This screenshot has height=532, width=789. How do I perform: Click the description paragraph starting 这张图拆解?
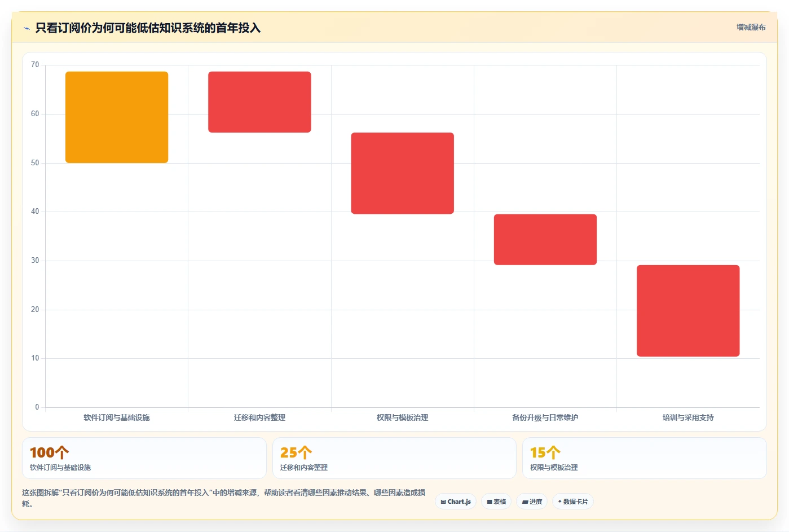point(224,498)
